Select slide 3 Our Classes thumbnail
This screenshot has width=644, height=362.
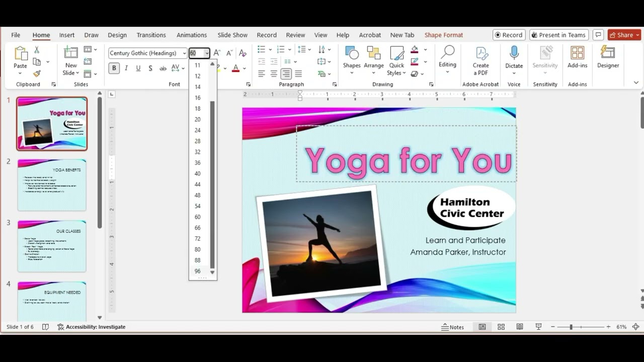(x=52, y=246)
